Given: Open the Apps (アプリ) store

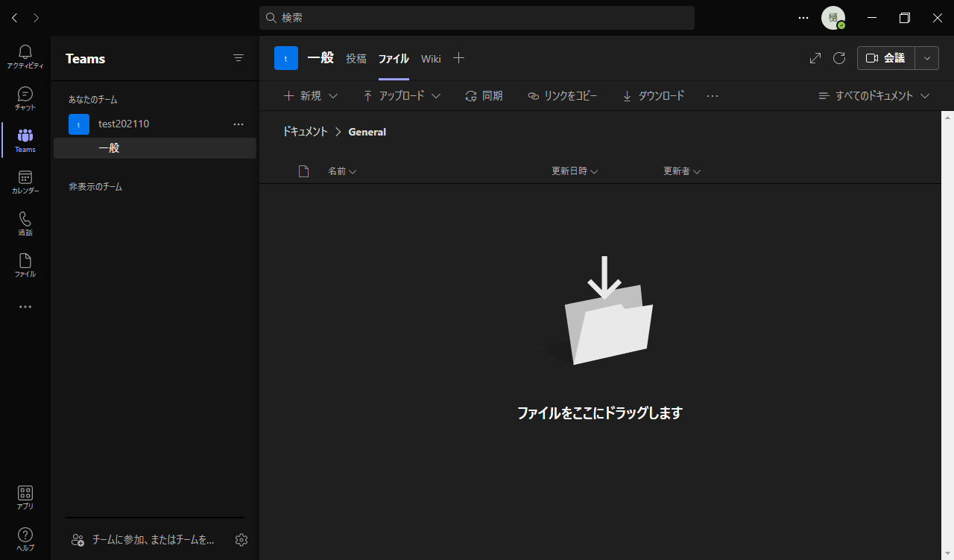Looking at the screenshot, I should [x=25, y=497].
